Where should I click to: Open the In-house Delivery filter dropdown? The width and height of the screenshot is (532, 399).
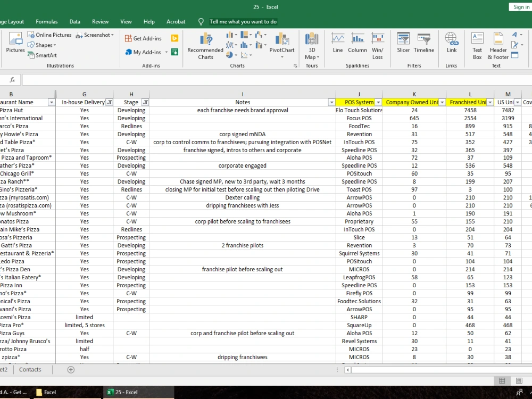110,102
